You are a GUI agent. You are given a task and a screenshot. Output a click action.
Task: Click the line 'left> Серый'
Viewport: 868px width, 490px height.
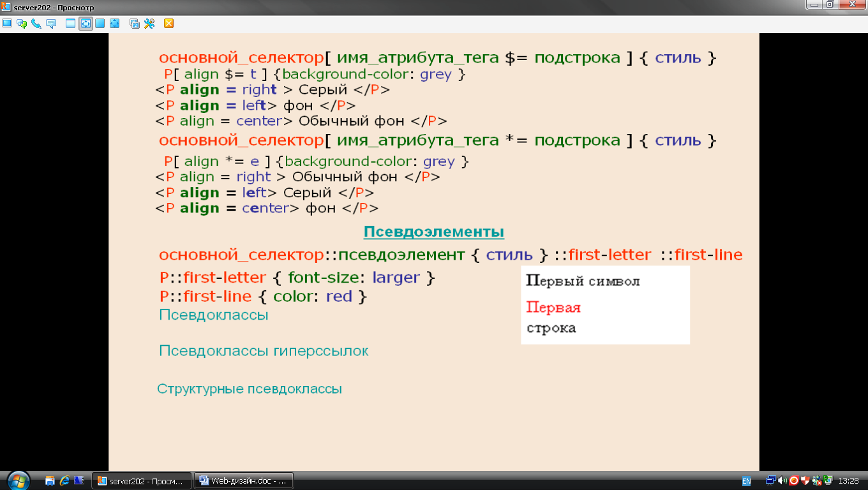[265, 193]
